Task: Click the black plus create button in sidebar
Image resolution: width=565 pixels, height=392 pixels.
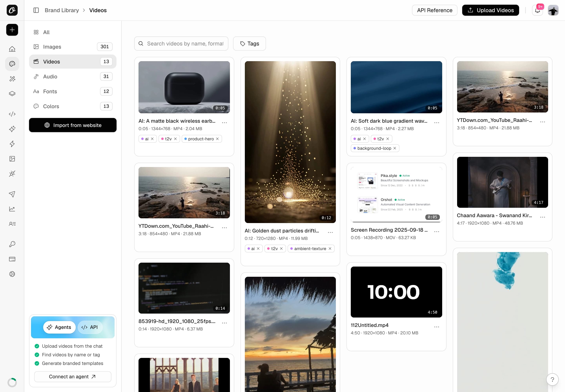Action: click(12, 30)
